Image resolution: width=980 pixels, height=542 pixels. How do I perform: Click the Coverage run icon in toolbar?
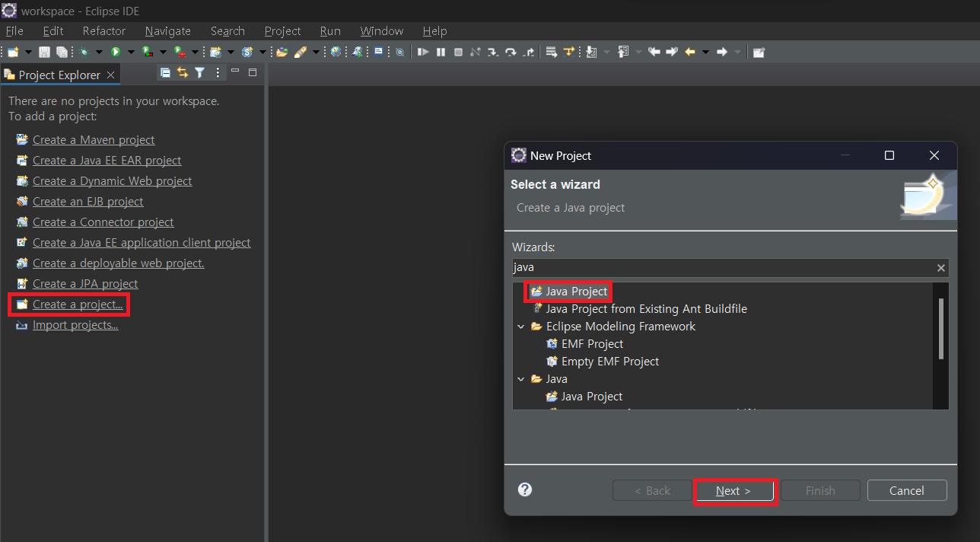click(147, 52)
